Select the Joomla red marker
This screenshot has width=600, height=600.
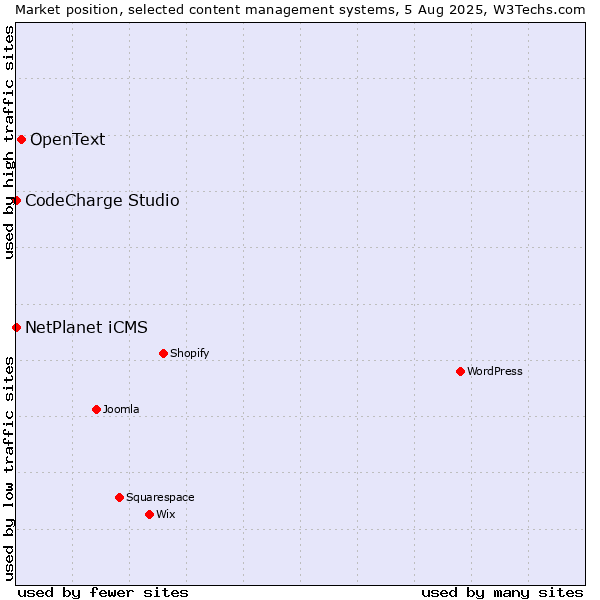click(x=96, y=410)
